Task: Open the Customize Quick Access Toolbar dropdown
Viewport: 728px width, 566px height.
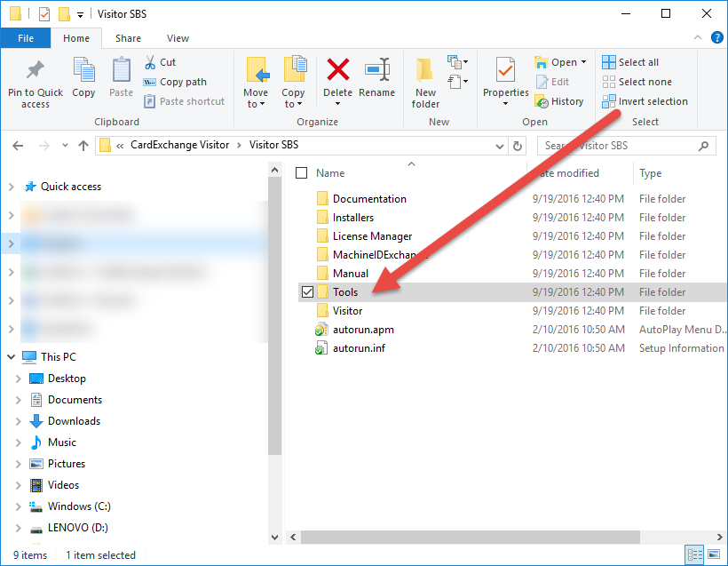Action: coord(80,15)
